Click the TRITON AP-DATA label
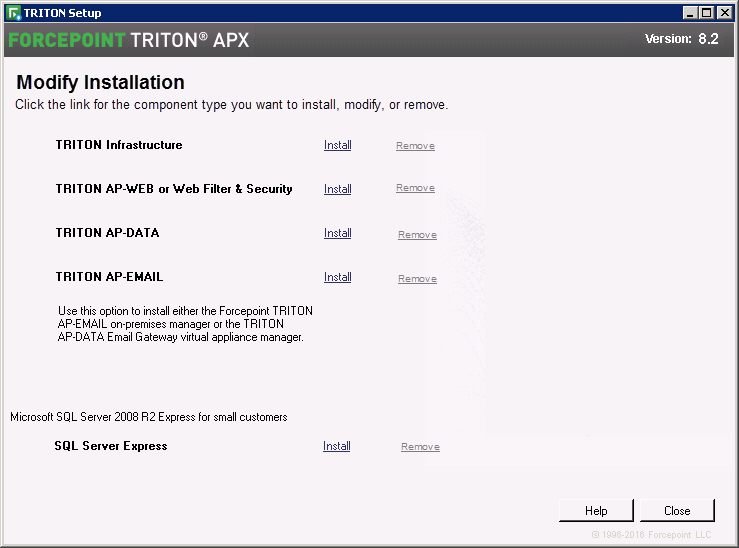 107,233
